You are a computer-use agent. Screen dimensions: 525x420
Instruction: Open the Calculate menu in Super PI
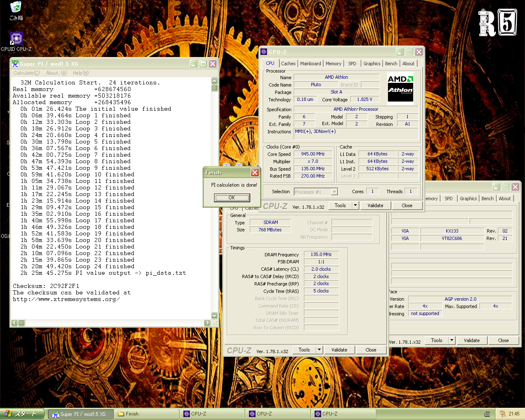tap(27, 73)
